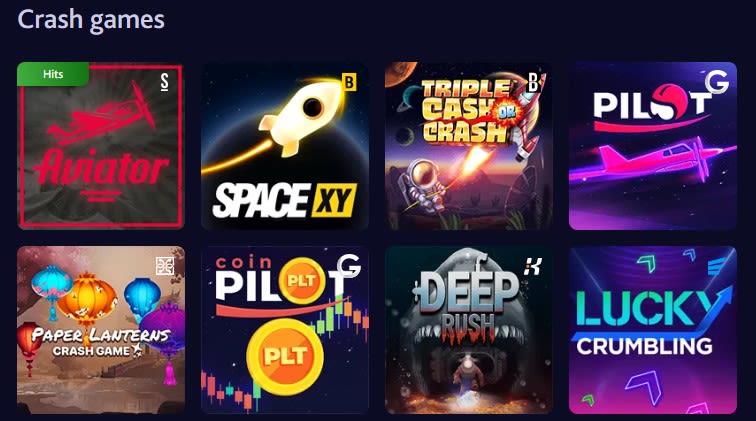The image size is (756, 421).
Task: Click the G provider logo on Pilot tile
Action: click(717, 82)
